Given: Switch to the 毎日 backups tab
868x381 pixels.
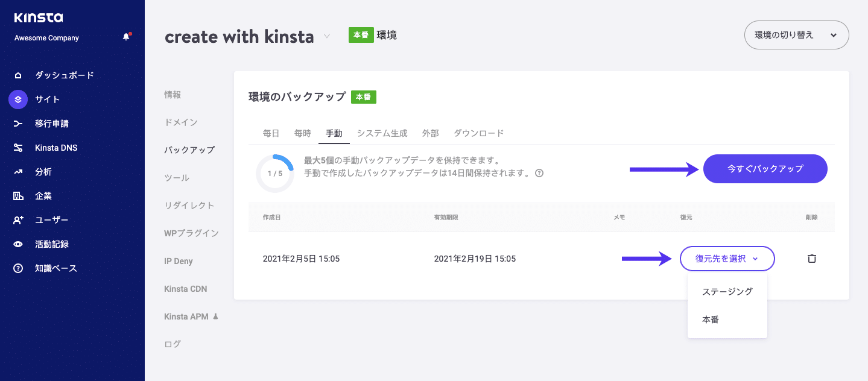Looking at the screenshot, I should tap(271, 133).
